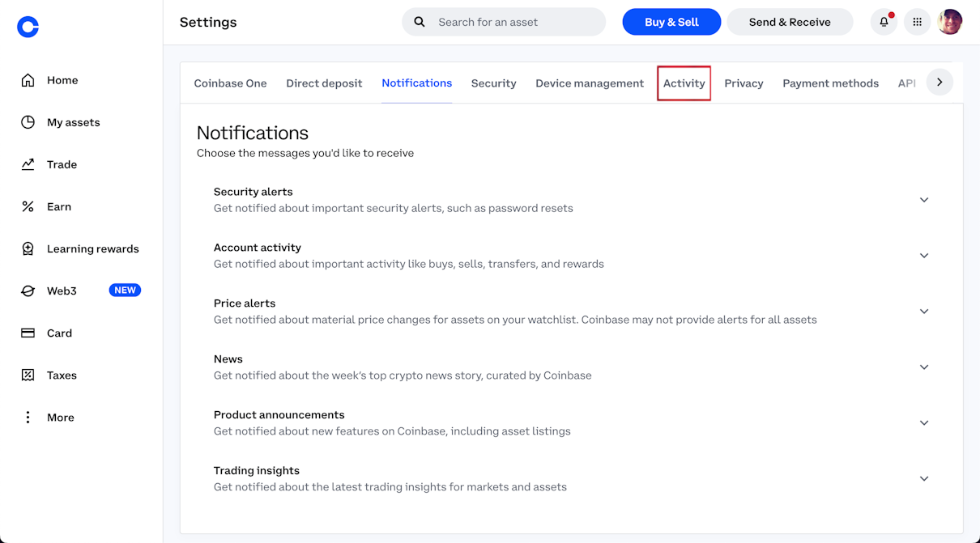Click the Learning rewards badge icon
This screenshot has width=980, height=543.
coord(28,248)
